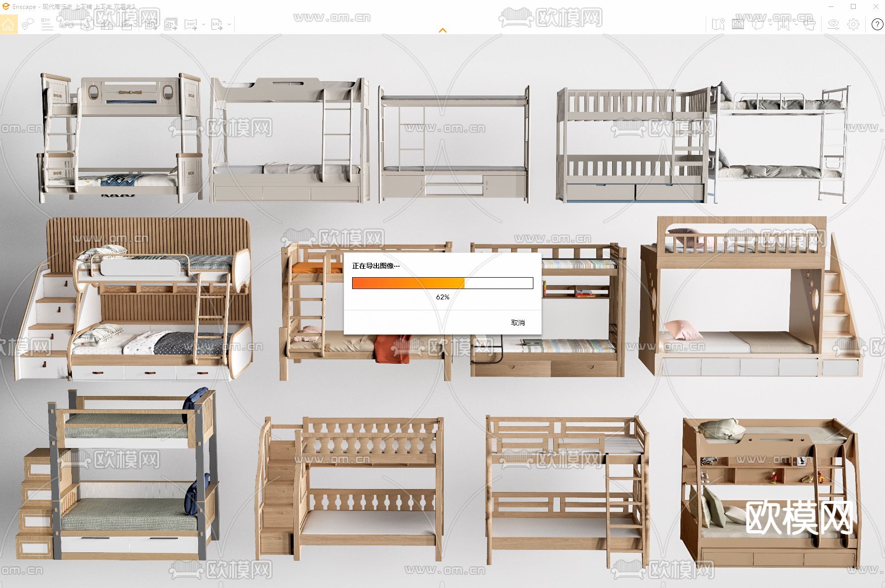Open Visual Settings eye icon
Screen dimensions: 885x588
click(833, 24)
